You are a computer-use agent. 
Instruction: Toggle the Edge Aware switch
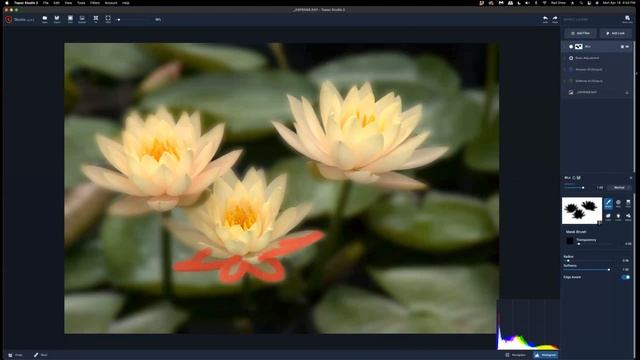(x=625, y=277)
